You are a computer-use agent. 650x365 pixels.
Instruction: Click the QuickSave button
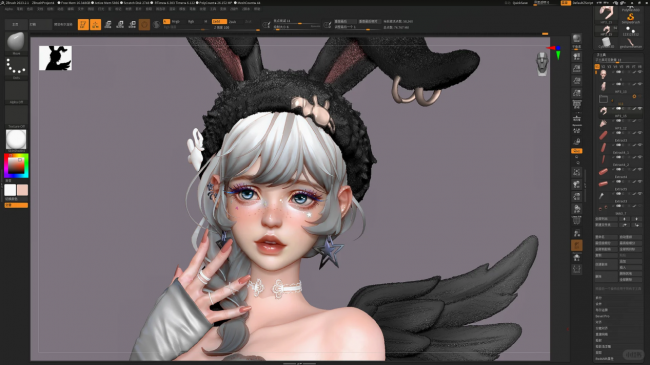(520, 3)
